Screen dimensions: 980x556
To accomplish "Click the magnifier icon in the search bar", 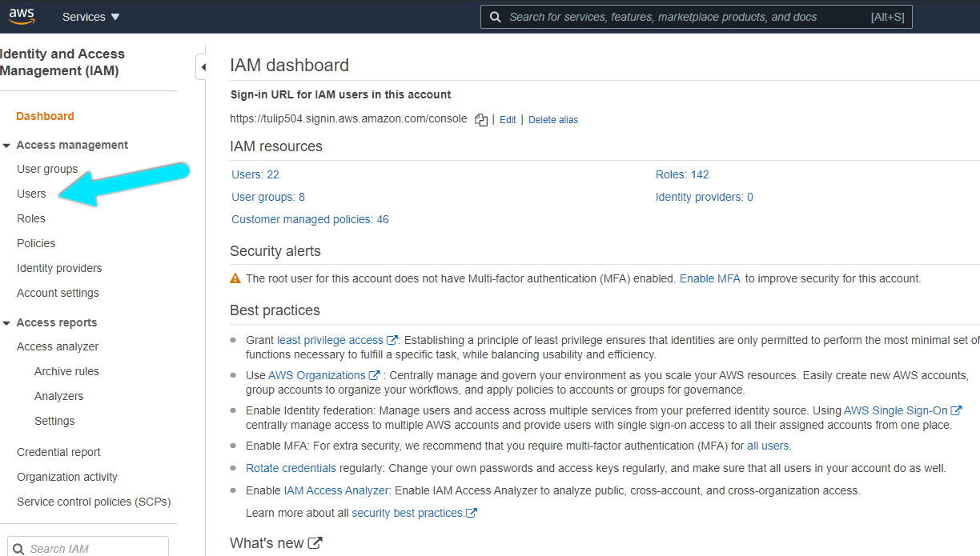I will click(x=495, y=16).
